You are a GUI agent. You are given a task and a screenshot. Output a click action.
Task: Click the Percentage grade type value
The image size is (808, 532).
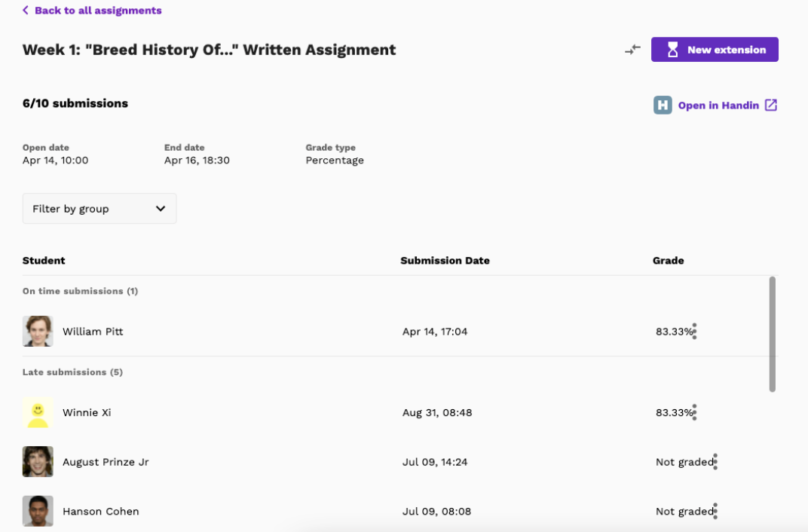coord(335,161)
